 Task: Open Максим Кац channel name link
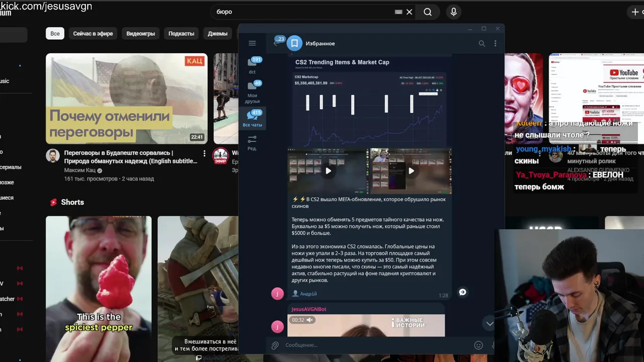point(80,170)
